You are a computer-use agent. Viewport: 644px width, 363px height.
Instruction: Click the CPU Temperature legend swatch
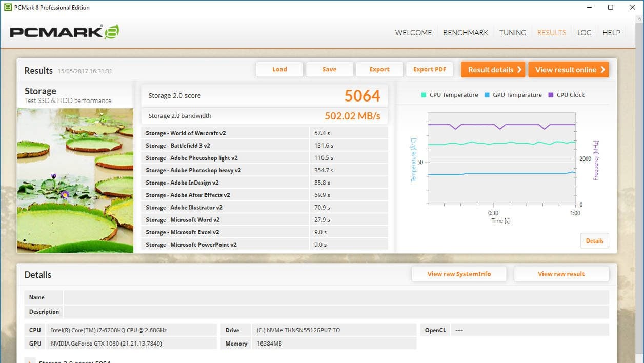[424, 95]
